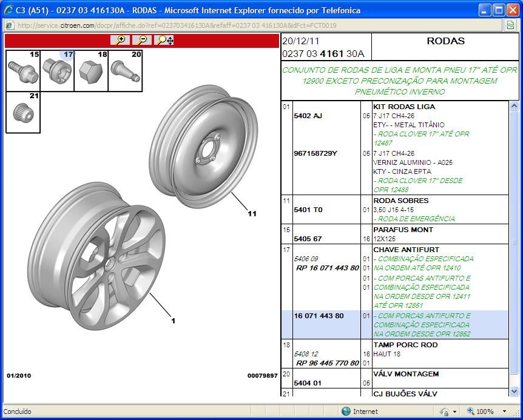Click the 100% zoom level button

pyautogui.click(x=481, y=412)
